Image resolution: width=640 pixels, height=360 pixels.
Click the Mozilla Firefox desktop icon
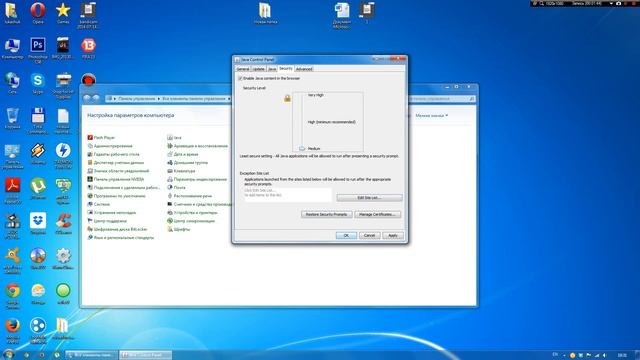12,326
